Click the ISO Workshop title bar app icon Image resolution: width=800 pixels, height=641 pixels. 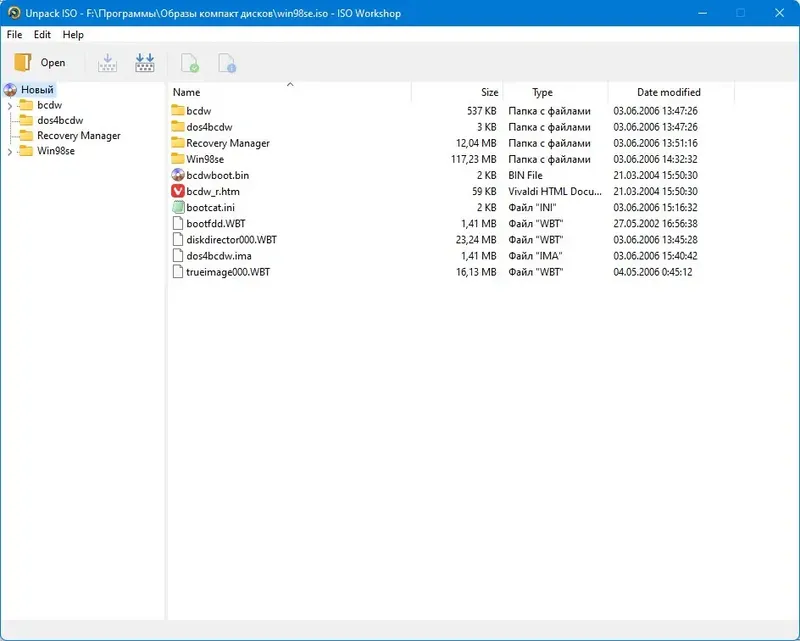pos(14,13)
